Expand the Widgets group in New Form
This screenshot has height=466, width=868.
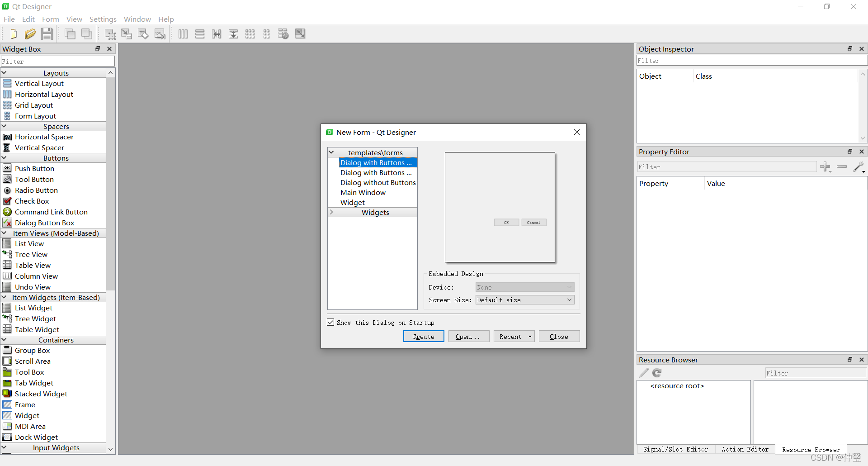[331, 212]
